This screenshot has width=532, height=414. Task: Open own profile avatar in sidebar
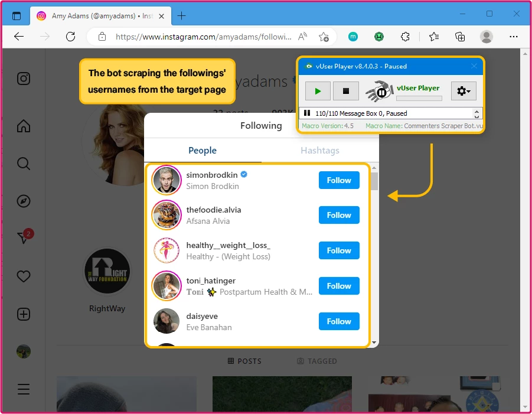click(x=24, y=351)
